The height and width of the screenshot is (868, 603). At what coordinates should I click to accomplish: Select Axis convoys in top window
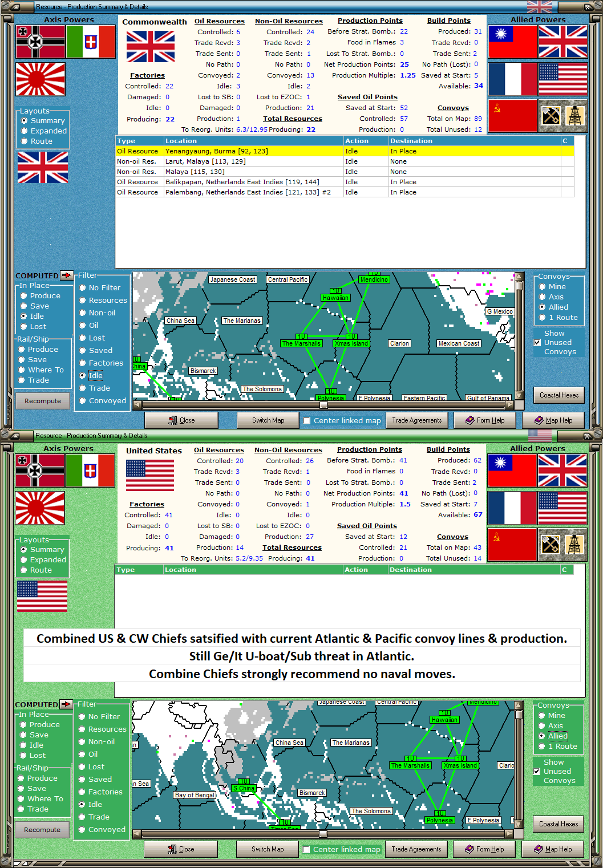551,297
